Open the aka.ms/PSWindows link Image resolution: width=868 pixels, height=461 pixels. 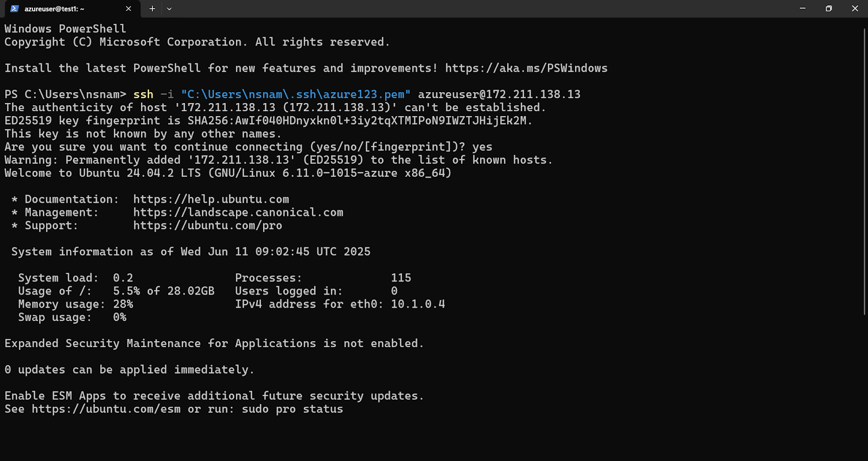[x=526, y=68]
